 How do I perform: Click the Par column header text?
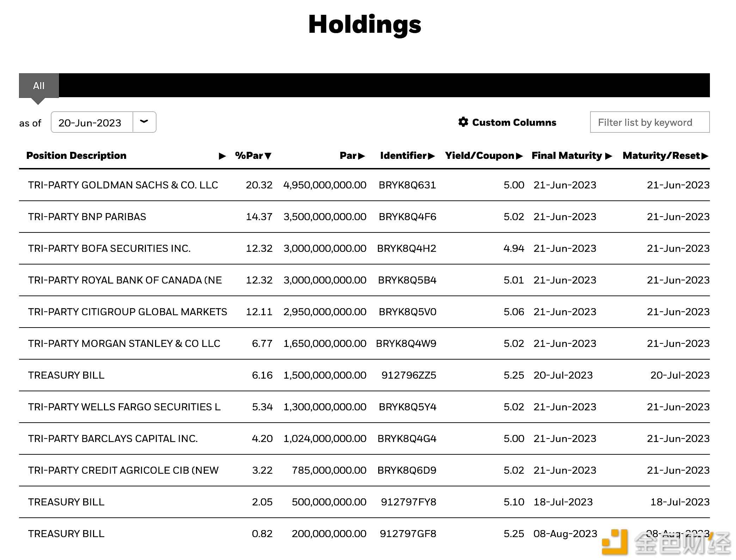pos(348,156)
